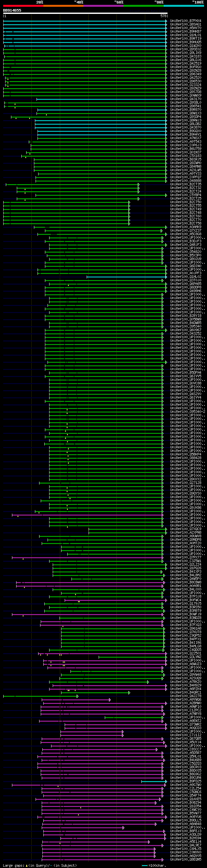Image resolution: width=207 pixels, height=868 pixels.
Task: Select the UniRef100_Q27128 label
Action: 186,483
